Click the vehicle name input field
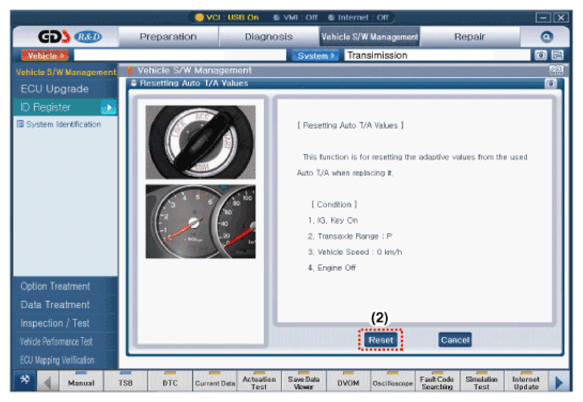Screen dimensions: 583x402 tap(180, 55)
